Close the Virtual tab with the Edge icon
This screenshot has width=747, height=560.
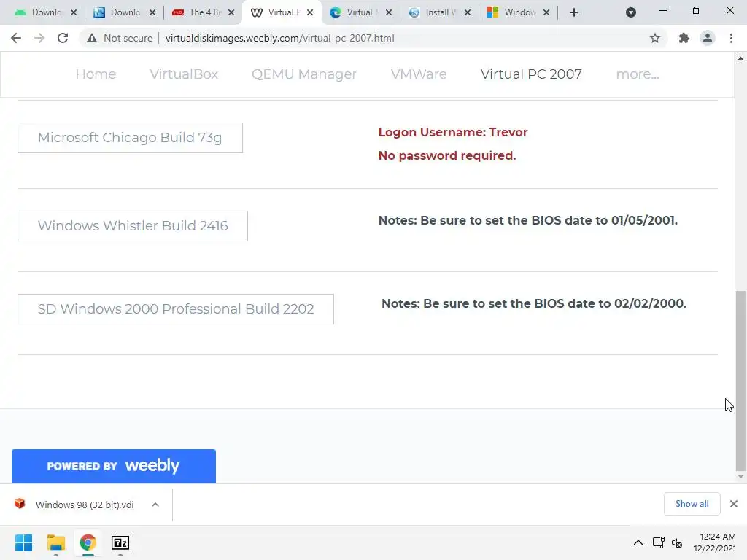click(389, 12)
